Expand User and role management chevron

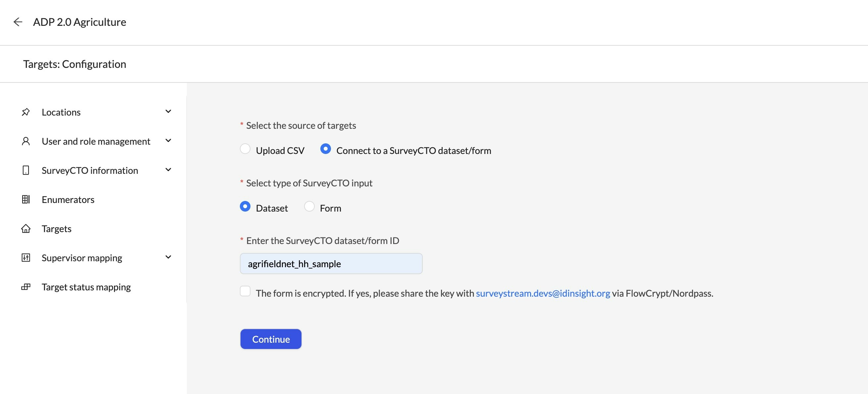click(168, 141)
